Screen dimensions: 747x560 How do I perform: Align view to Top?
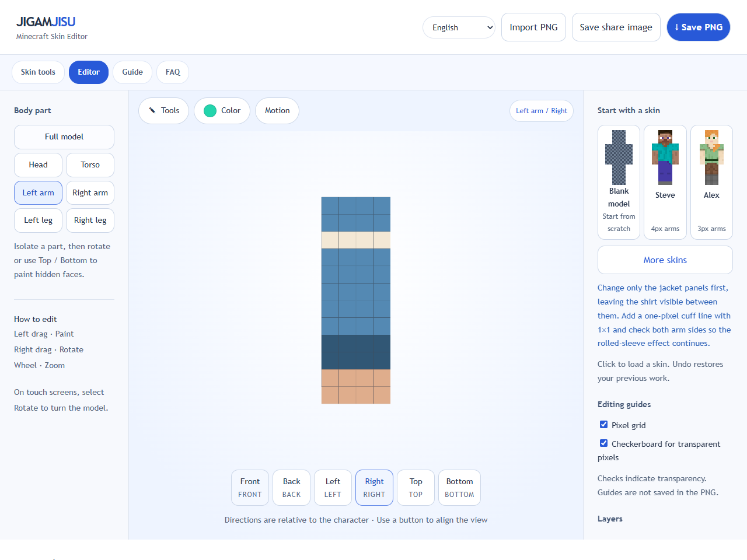pos(416,488)
